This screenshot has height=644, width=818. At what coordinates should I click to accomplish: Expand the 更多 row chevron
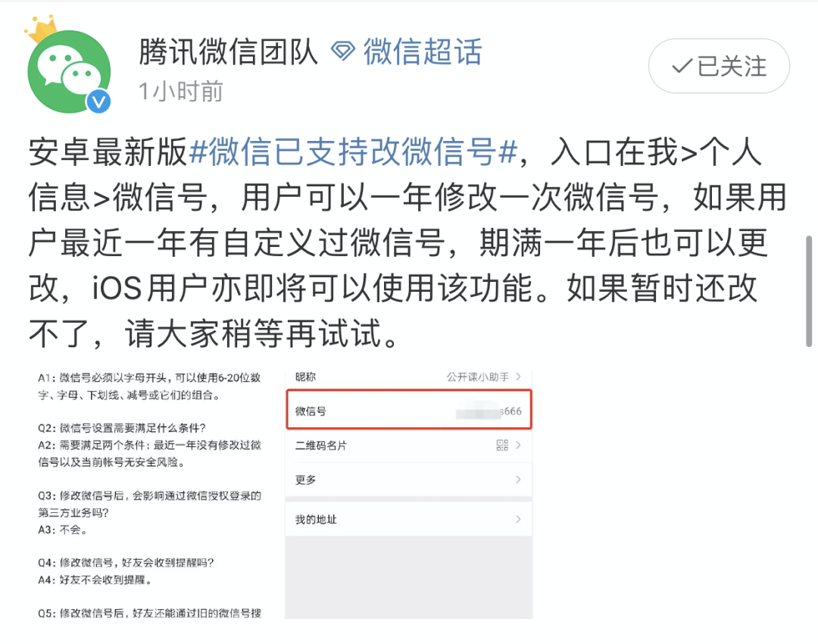(x=518, y=479)
